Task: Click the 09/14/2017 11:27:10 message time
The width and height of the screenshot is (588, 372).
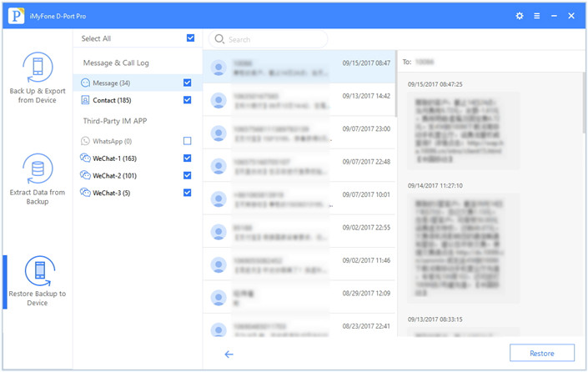Action: [x=435, y=186]
